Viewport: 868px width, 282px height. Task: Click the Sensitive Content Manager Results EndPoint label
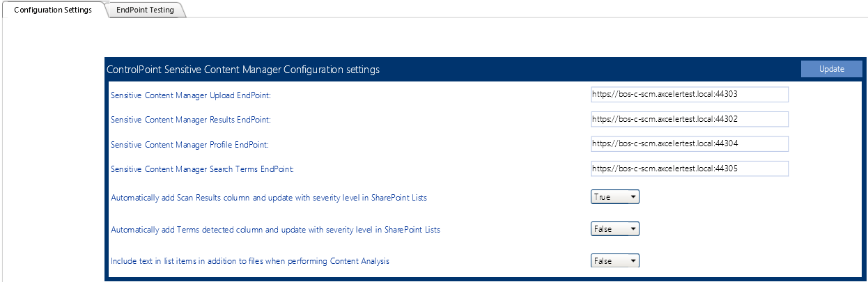tap(190, 120)
